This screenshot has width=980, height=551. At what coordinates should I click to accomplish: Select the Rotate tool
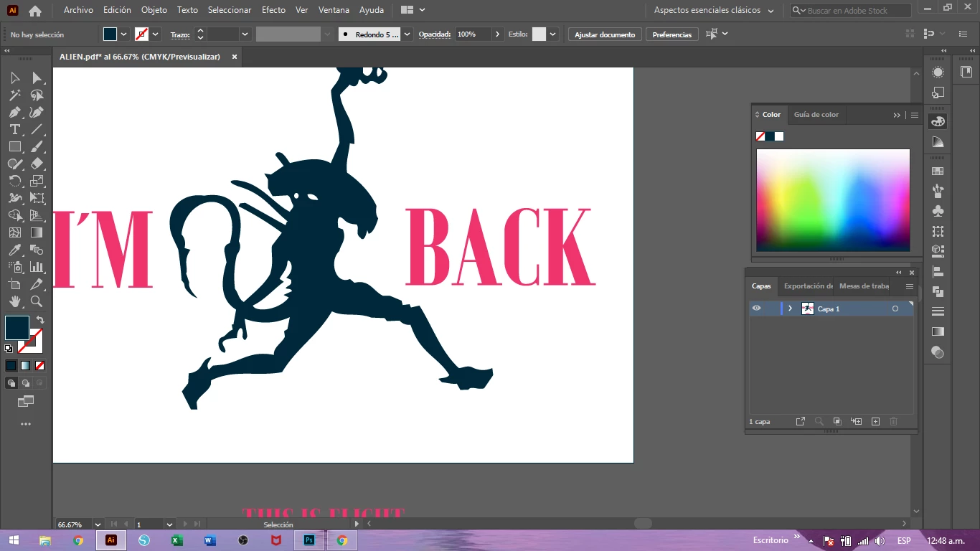pos(15,181)
